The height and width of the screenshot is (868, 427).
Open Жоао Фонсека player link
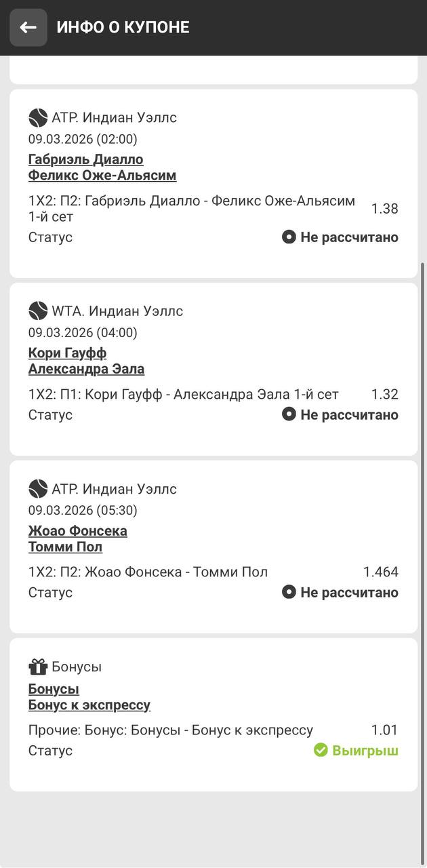tap(78, 531)
